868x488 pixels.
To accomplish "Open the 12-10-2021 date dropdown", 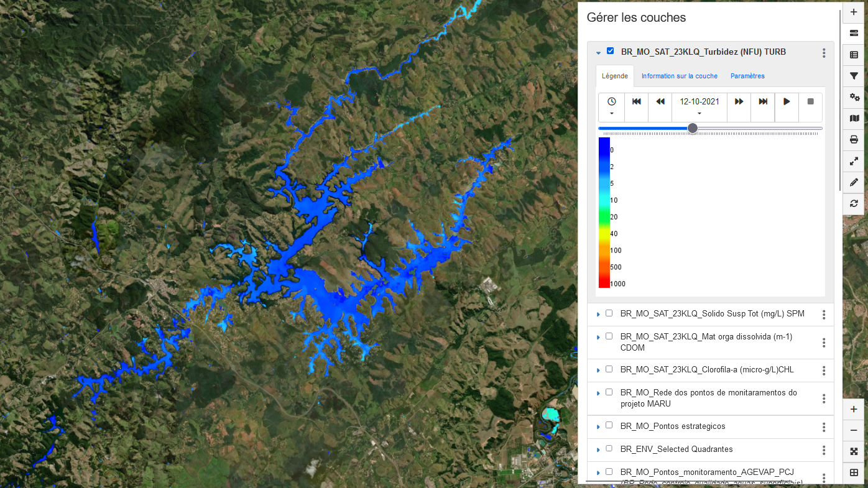I will pyautogui.click(x=699, y=107).
